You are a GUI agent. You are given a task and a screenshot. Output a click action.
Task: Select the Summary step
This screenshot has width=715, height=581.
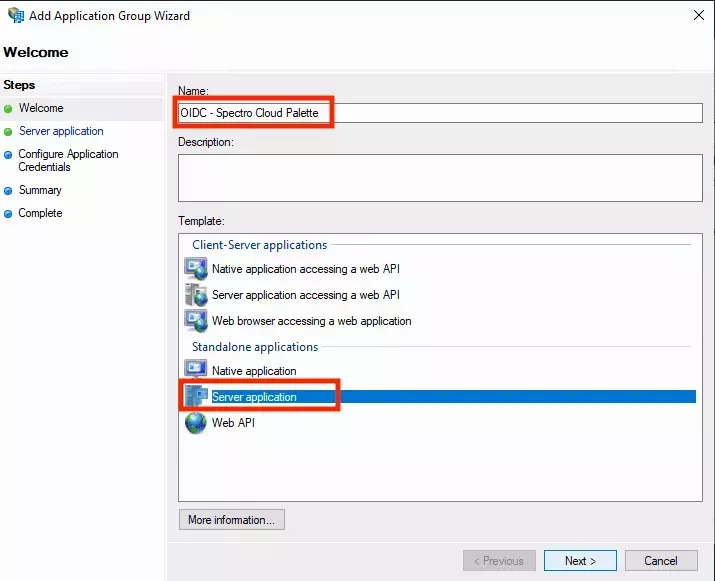point(40,190)
